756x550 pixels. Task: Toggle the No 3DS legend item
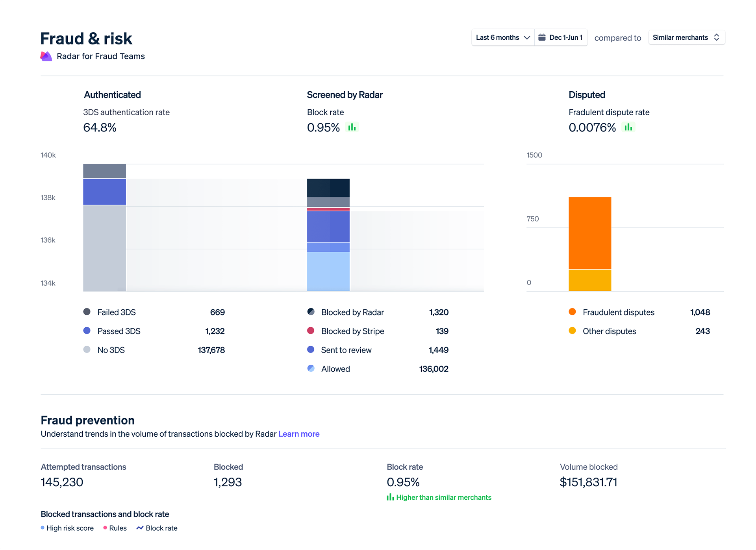pyautogui.click(x=87, y=349)
